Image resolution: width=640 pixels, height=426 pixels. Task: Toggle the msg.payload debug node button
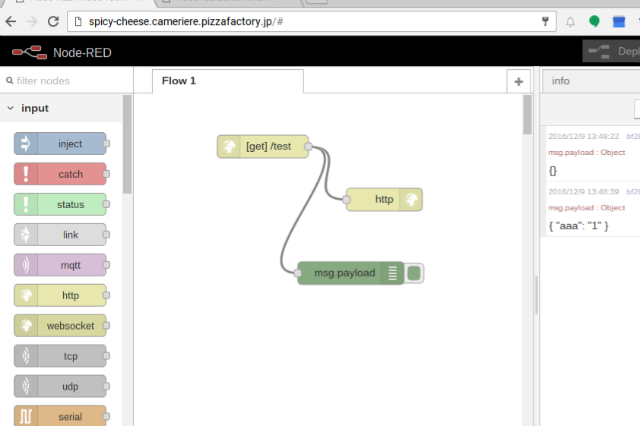pyautogui.click(x=415, y=273)
